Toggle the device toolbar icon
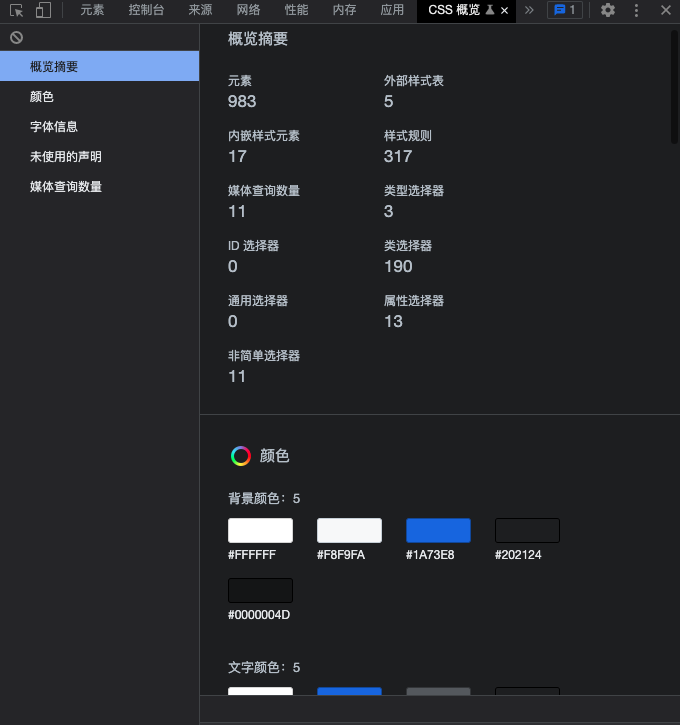Screen dimensions: 680x725 (43, 10)
